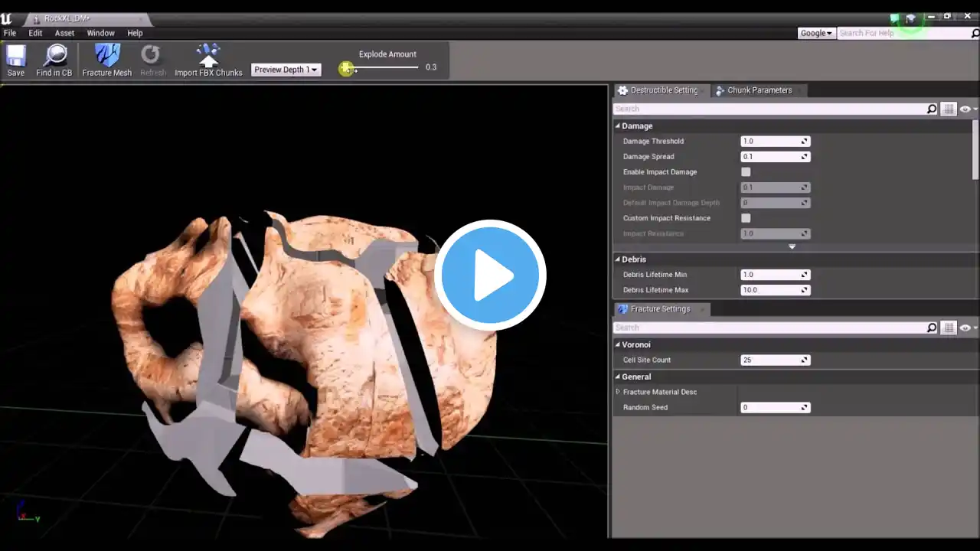
Task: Switch to the Chunk Parameters tab
Action: 759,90
